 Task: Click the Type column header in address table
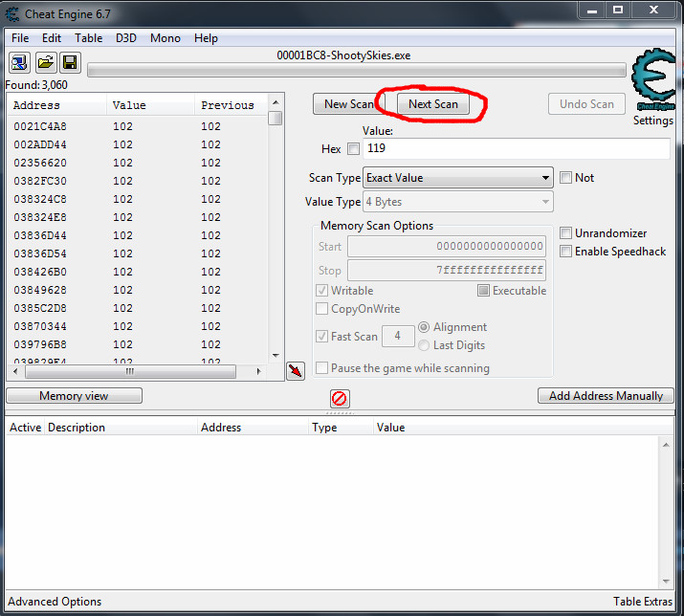pyautogui.click(x=341, y=428)
